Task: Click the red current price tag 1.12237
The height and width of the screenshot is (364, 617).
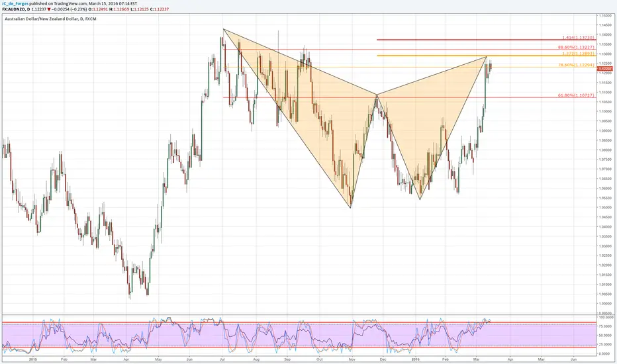Action: click(605, 68)
